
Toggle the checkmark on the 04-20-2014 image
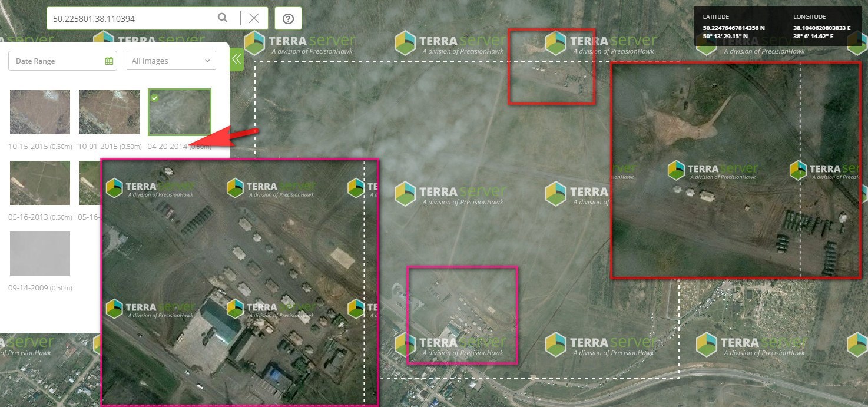[x=154, y=97]
